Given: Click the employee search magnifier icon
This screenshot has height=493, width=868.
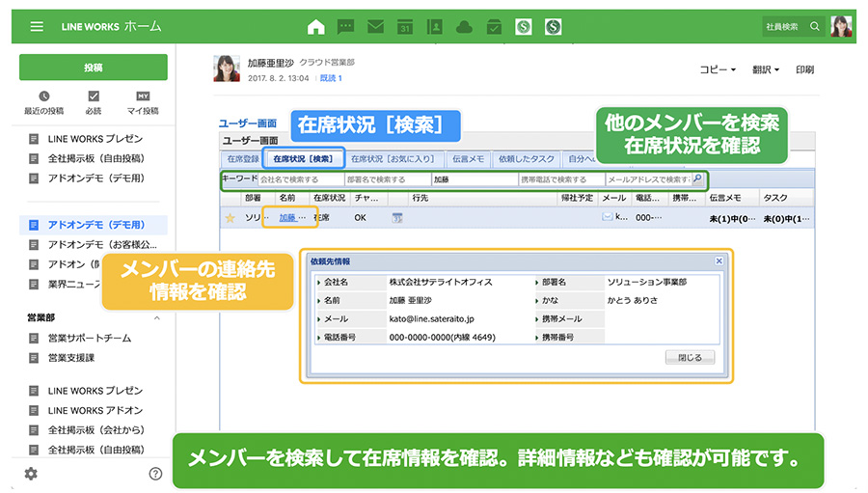Looking at the screenshot, I should 815,26.
